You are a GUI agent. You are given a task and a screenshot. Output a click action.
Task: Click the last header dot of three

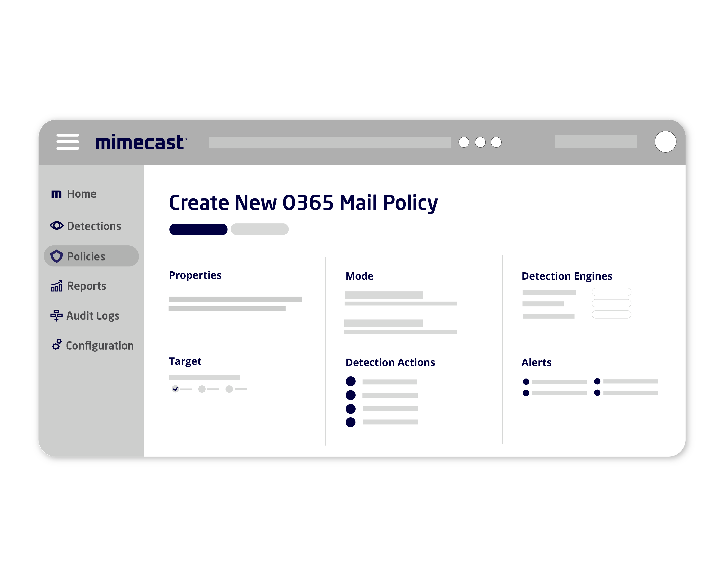tap(496, 142)
